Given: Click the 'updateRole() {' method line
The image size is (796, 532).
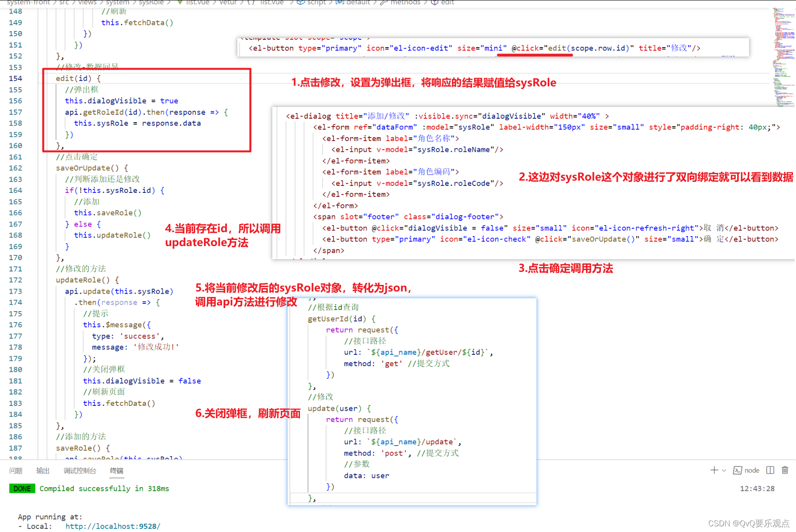Looking at the screenshot, I should [x=87, y=280].
